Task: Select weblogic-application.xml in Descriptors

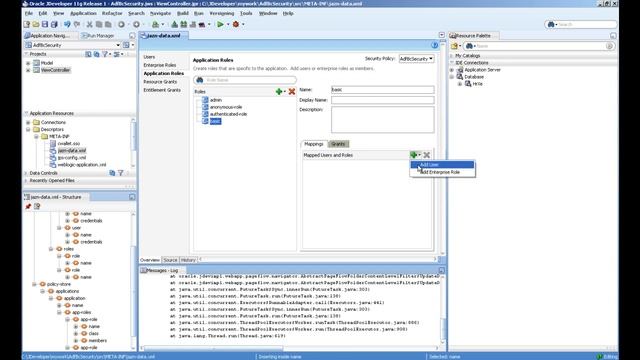Action: [82, 165]
